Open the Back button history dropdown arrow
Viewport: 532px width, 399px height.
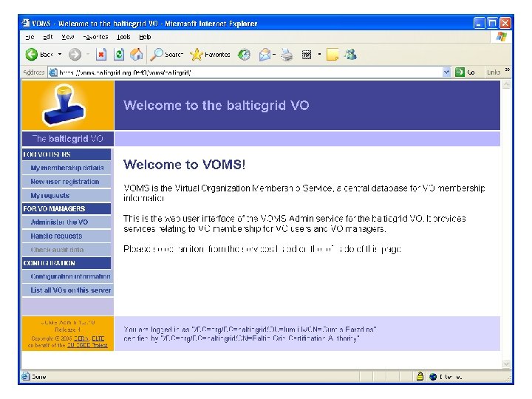(x=60, y=54)
